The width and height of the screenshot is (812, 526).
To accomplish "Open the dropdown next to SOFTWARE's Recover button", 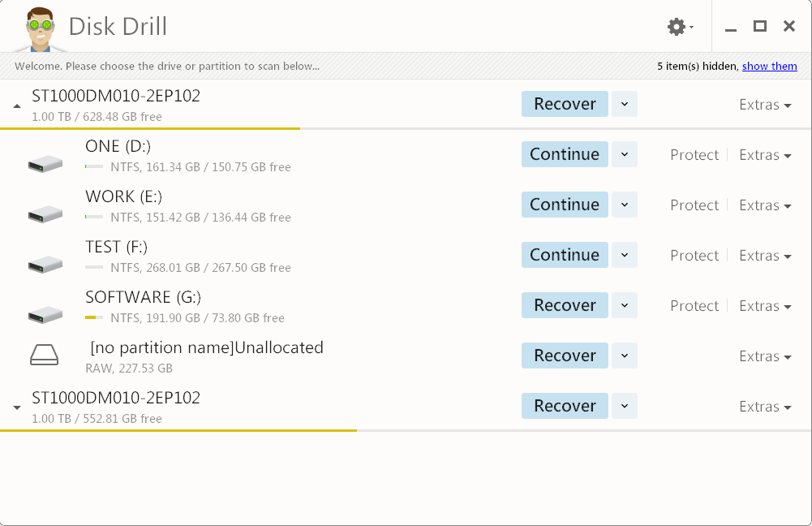I will tap(623, 304).
